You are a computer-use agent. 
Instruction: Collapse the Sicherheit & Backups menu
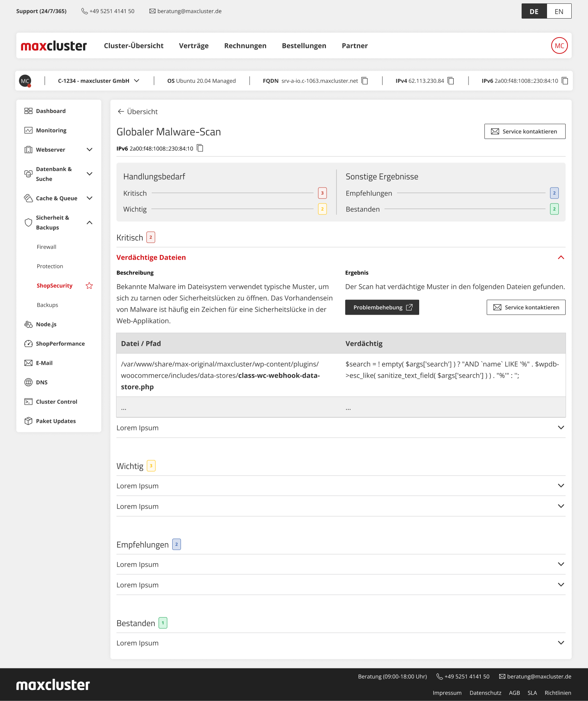(90, 222)
